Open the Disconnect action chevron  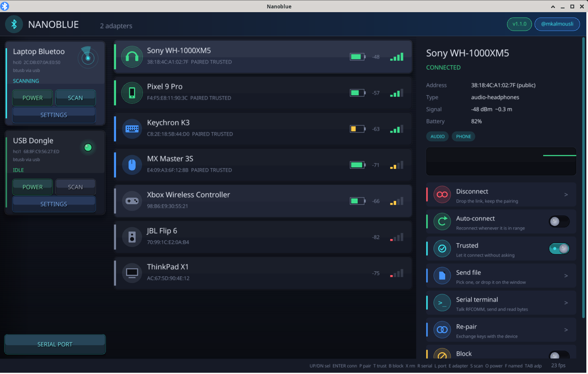click(566, 195)
